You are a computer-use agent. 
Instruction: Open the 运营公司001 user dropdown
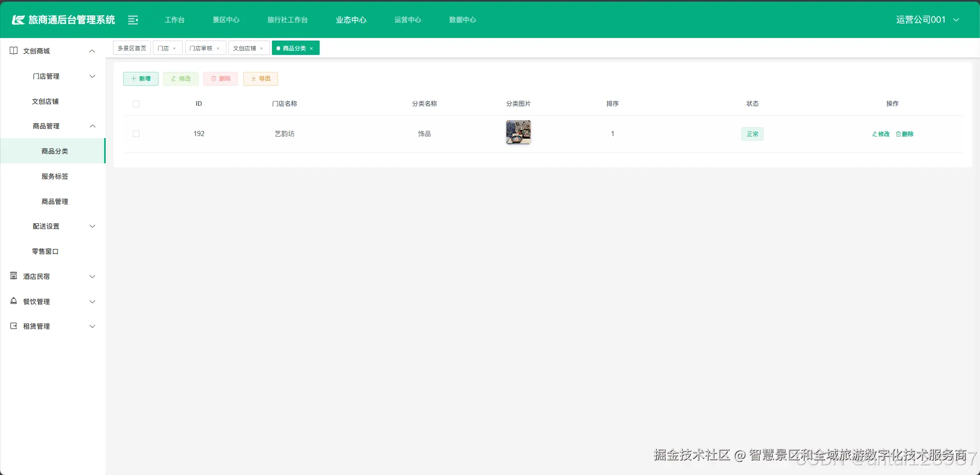click(928, 20)
